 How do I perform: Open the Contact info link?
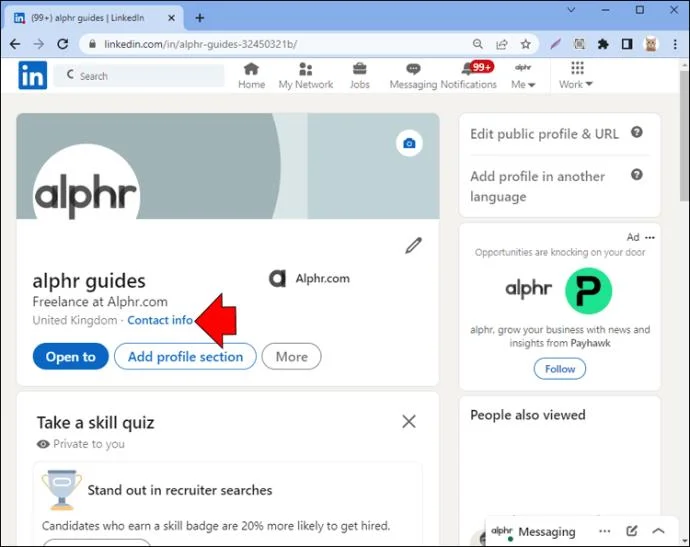(x=160, y=320)
